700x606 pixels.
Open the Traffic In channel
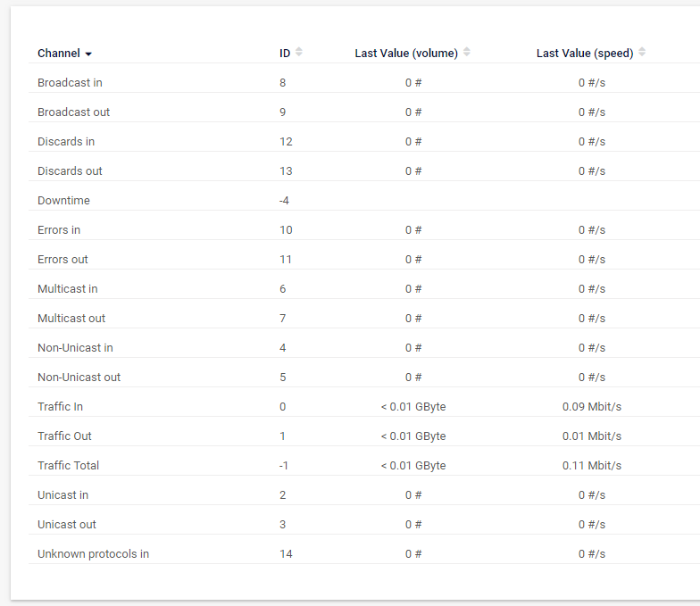60,407
